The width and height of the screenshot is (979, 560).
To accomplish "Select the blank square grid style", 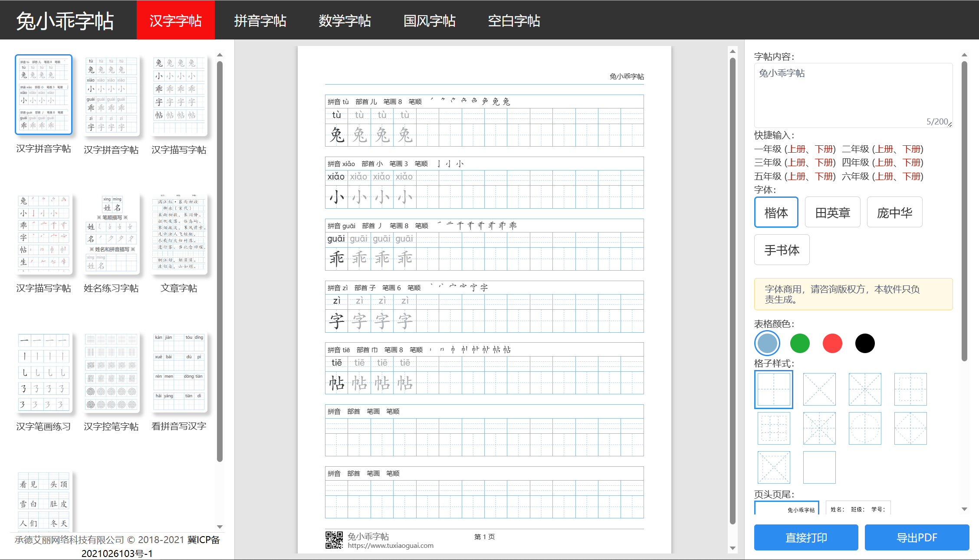I will click(x=819, y=467).
